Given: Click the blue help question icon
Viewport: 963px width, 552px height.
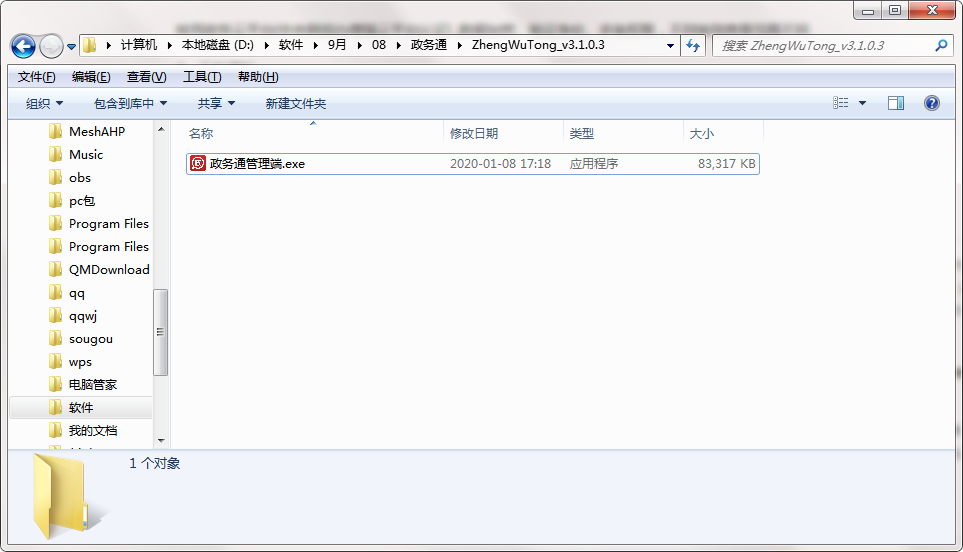Looking at the screenshot, I should coord(932,103).
